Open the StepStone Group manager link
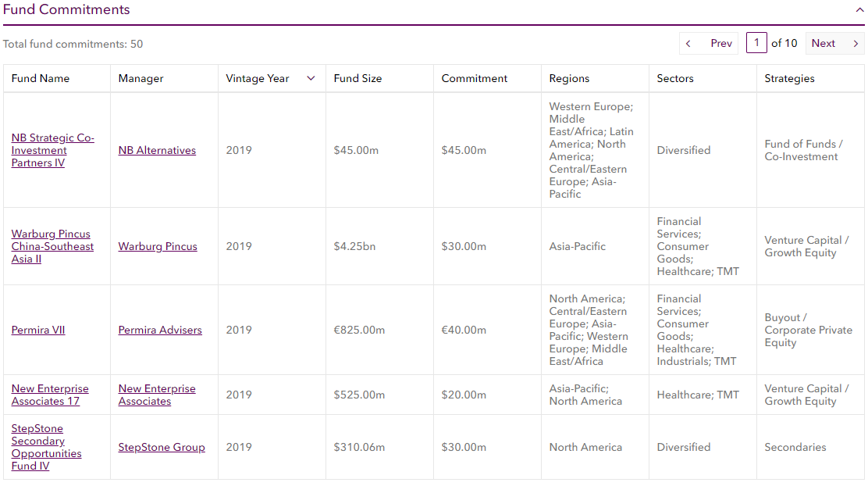This screenshot has height=486, width=868. 162,447
